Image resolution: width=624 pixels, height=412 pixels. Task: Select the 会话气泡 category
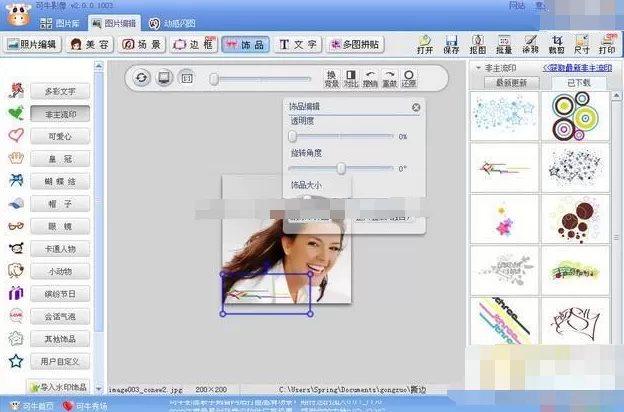coord(60,316)
